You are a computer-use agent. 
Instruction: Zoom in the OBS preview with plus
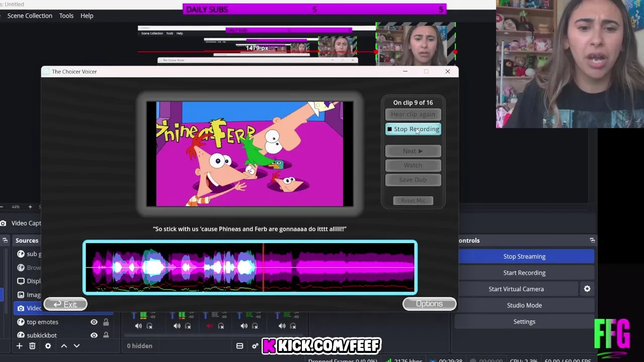click(x=30, y=207)
